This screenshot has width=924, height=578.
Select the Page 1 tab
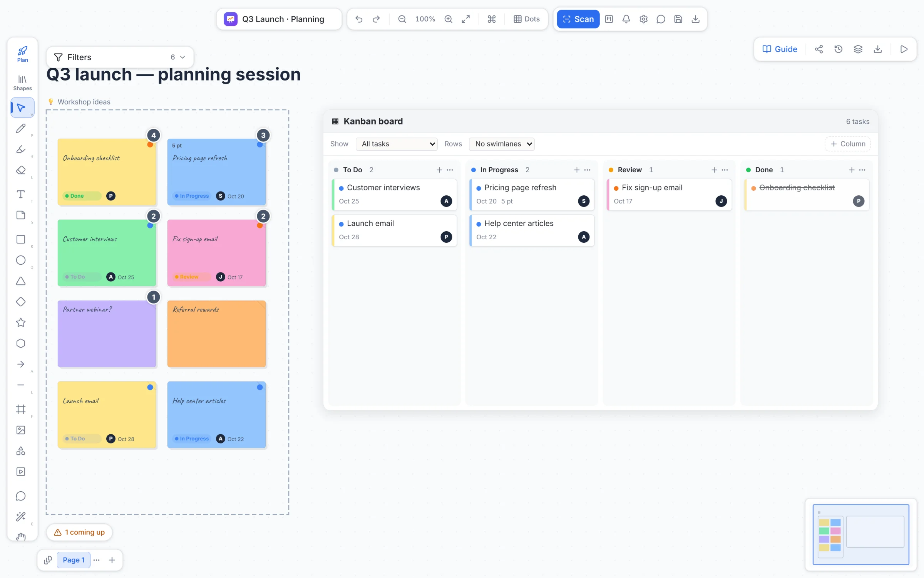(74, 560)
